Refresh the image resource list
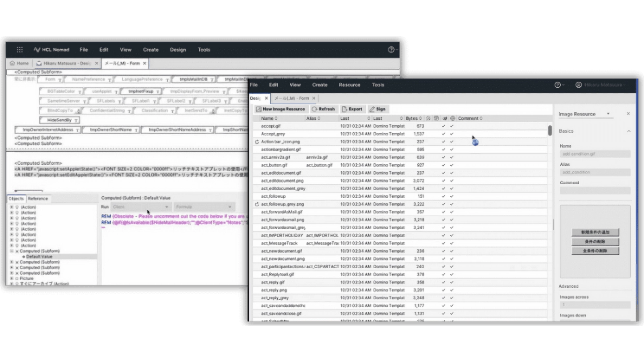 [x=323, y=109]
